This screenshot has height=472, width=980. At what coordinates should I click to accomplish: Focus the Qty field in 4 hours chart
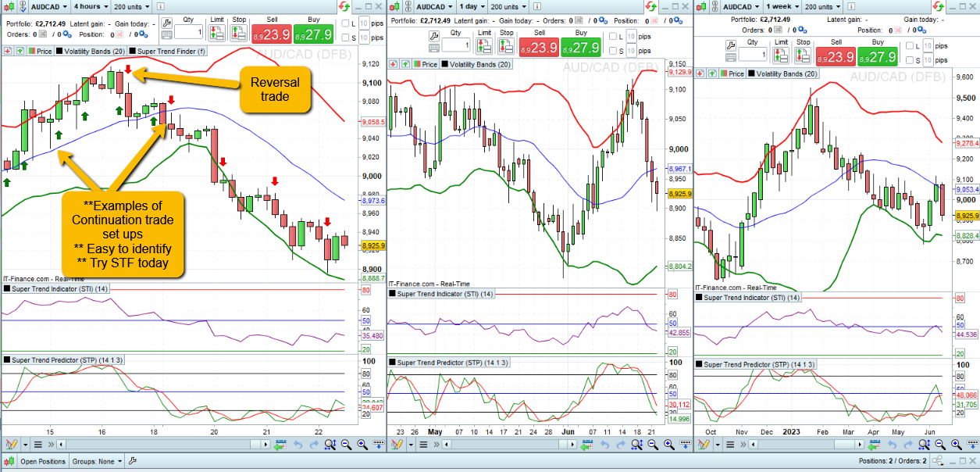coord(189,32)
